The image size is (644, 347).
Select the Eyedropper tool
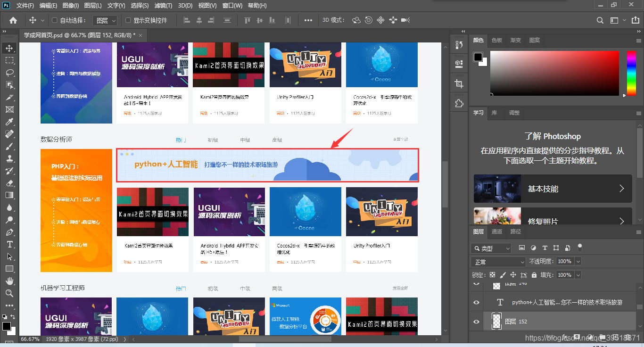9,122
